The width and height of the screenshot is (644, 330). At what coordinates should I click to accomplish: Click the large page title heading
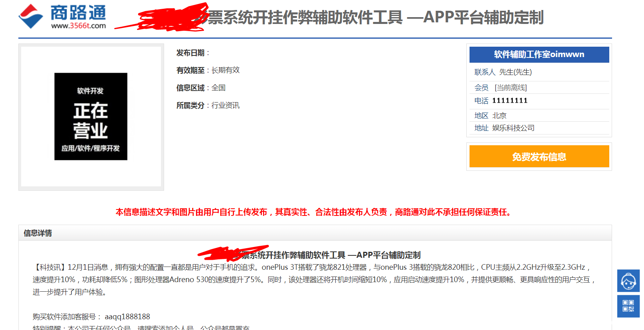(x=375, y=18)
